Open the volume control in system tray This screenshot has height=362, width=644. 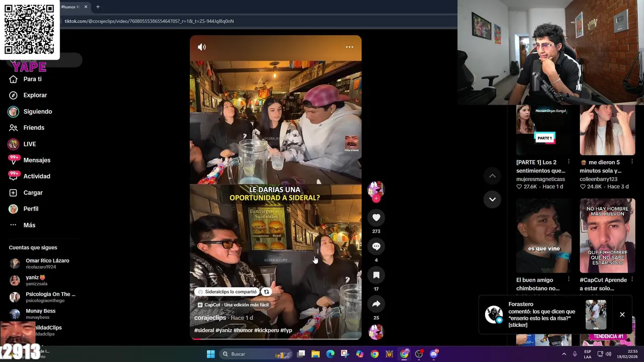(608, 354)
